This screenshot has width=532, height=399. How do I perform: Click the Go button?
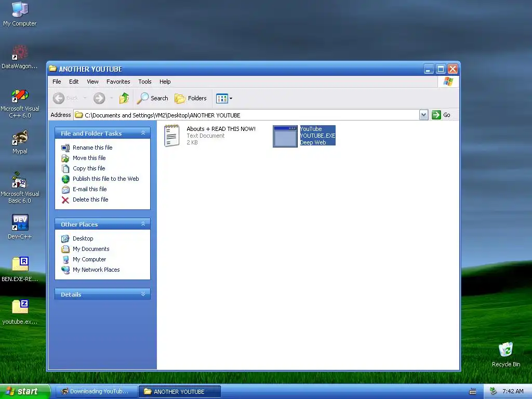pyautogui.click(x=441, y=115)
